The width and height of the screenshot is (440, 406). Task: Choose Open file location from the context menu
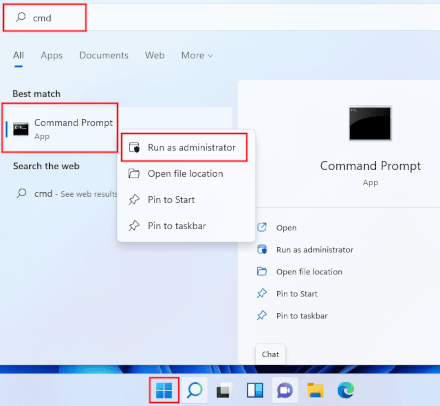[186, 174]
